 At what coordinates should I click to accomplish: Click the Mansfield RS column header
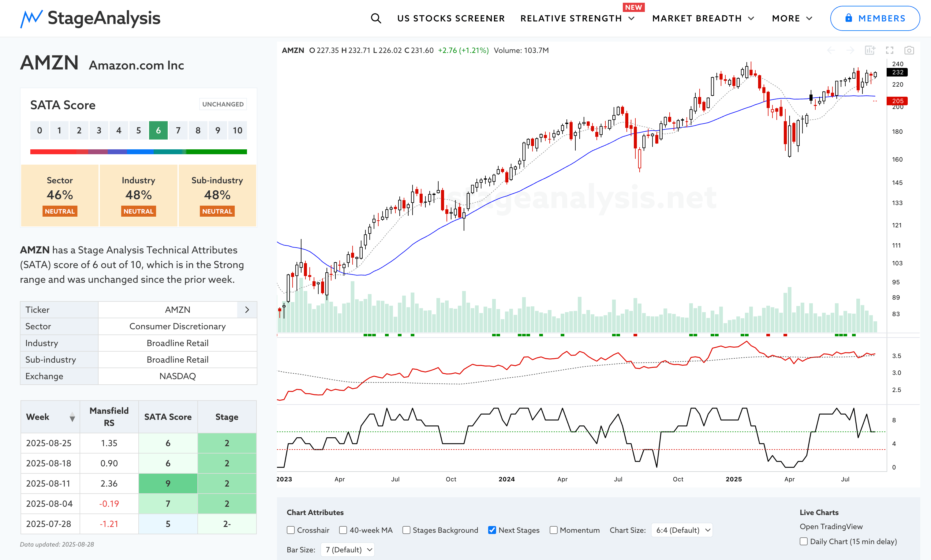(109, 416)
